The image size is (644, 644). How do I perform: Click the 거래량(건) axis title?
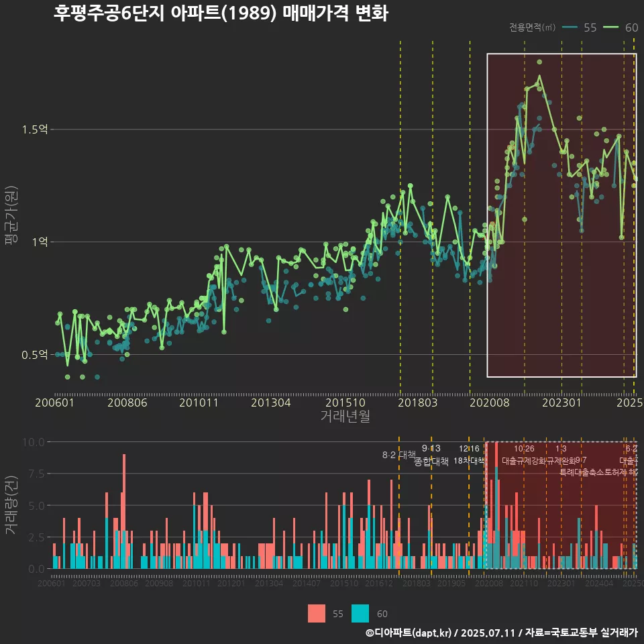(11, 505)
